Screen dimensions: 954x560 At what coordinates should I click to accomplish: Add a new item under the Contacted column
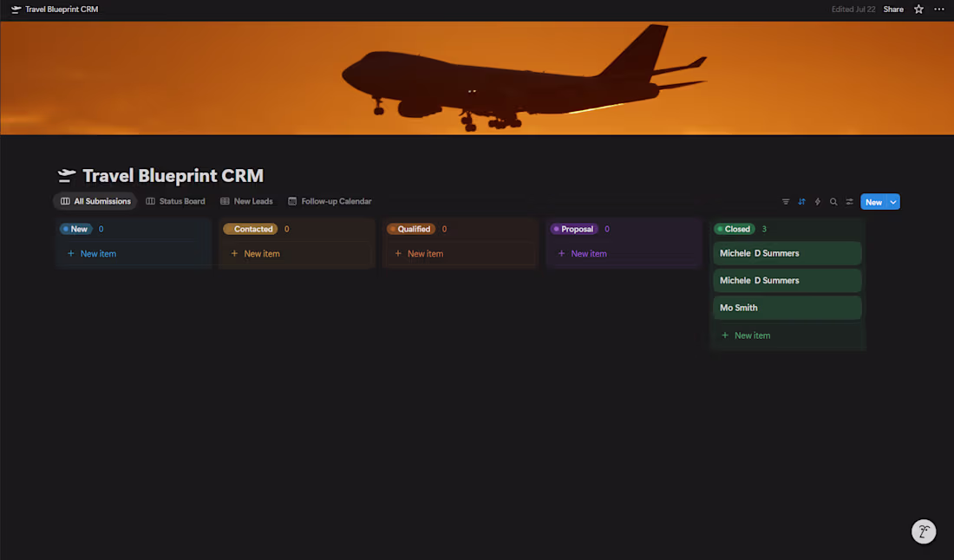pyautogui.click(x=254, y=253)
